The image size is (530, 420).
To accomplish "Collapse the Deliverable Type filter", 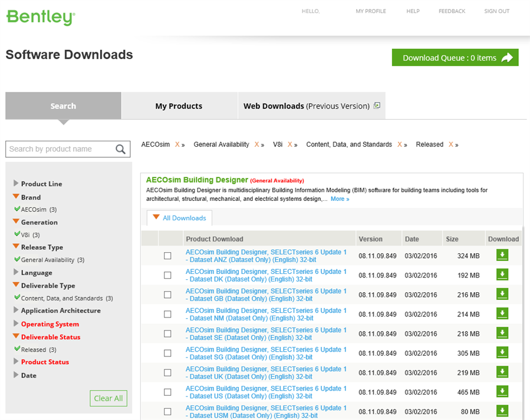I will coord(15,285).
